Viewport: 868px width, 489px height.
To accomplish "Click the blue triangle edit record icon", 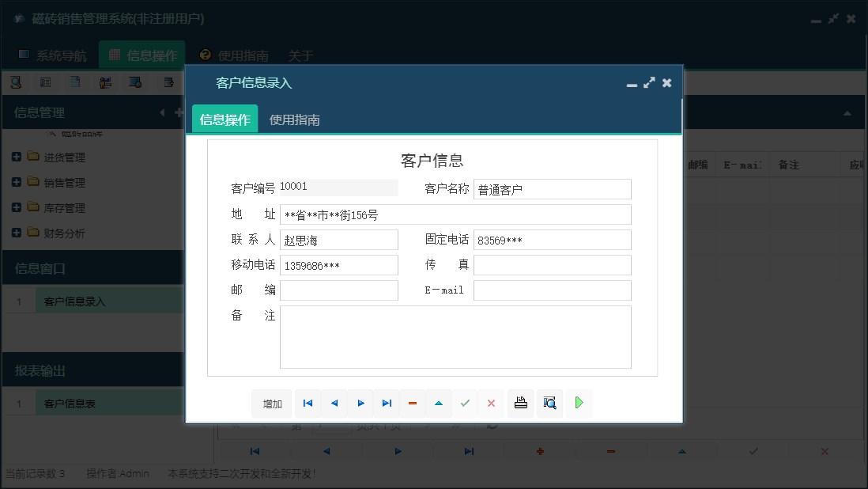I will point(438,404).
